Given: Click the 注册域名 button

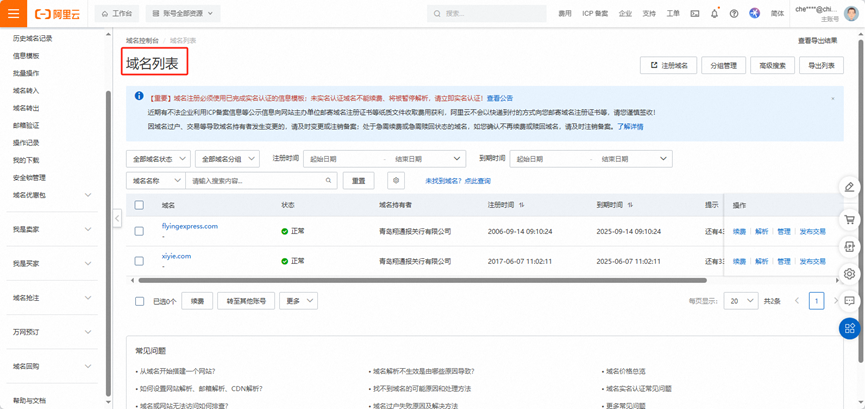Looking at the screenshot, I should click(x=669, y=65).
